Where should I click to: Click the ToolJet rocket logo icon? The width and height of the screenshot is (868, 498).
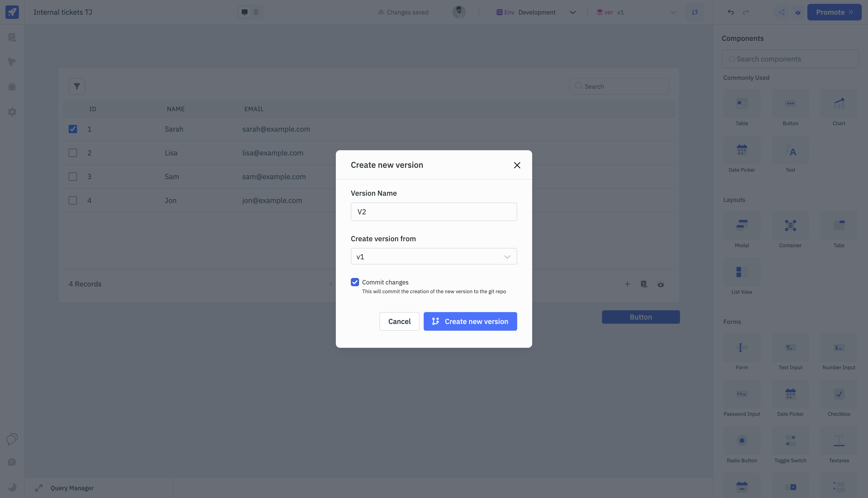point(12,12)
